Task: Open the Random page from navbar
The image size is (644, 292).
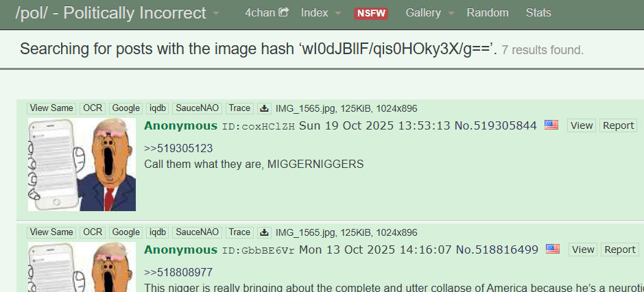Action: click(488, 13)
